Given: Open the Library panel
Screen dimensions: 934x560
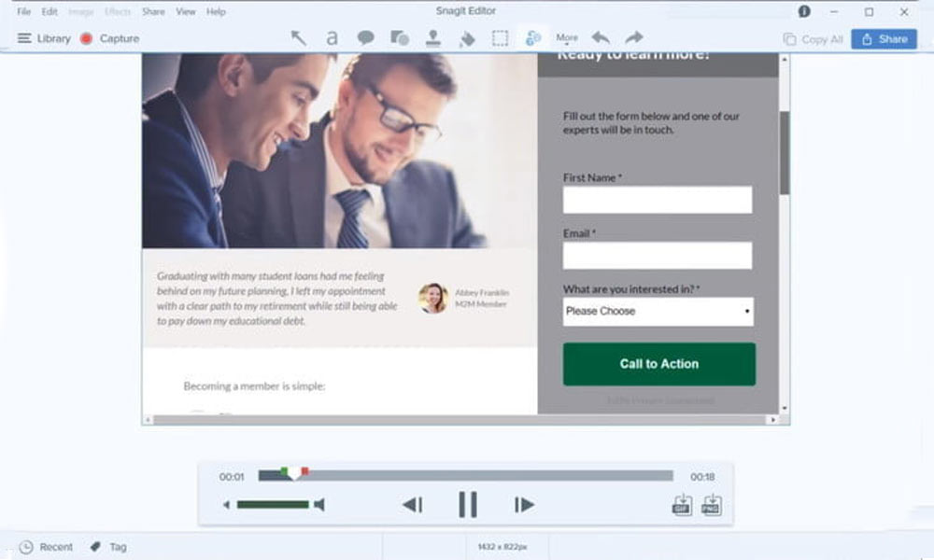Looking at the screenshot, I should [x=44, y=38].
